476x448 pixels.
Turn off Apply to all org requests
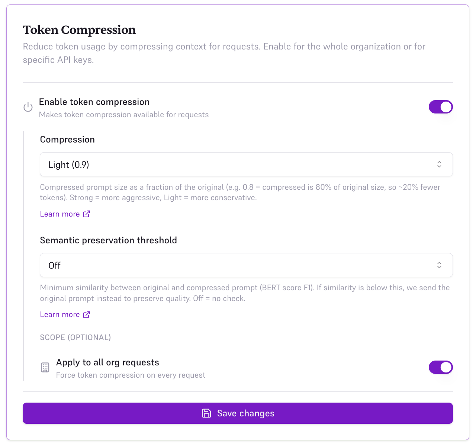tap(441, 367)
